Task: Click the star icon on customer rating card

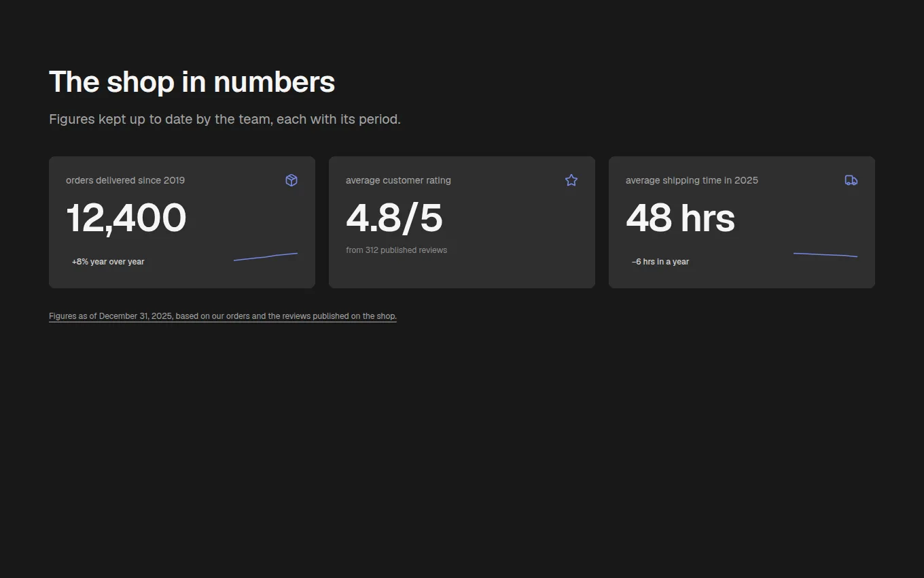Action: point(571,180)
